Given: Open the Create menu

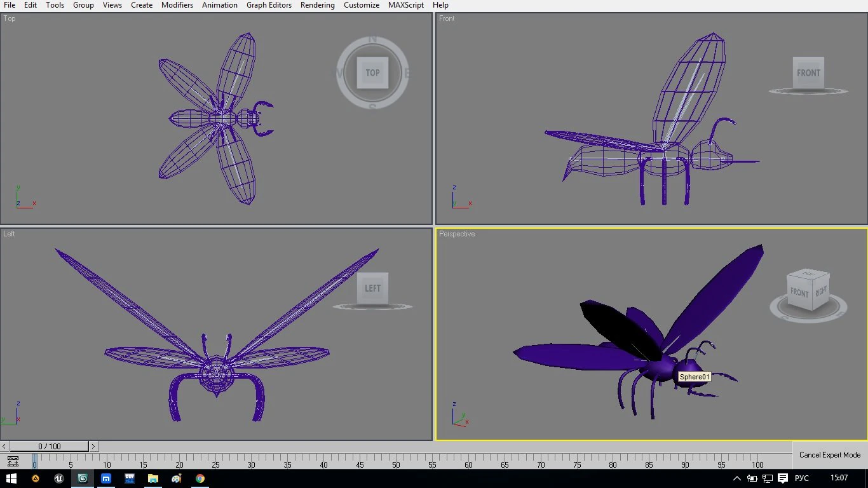Looking at the screenshot, I should [x=142, y=5].
